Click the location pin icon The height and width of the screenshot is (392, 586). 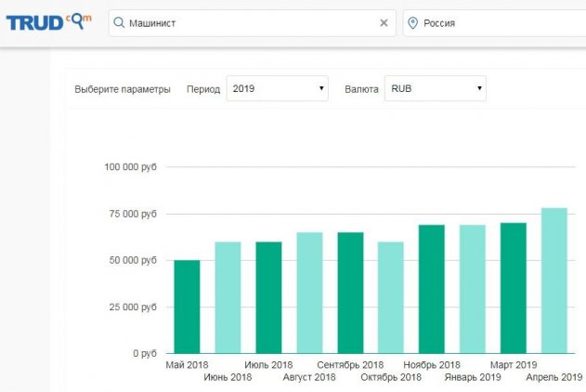(413, 23)
